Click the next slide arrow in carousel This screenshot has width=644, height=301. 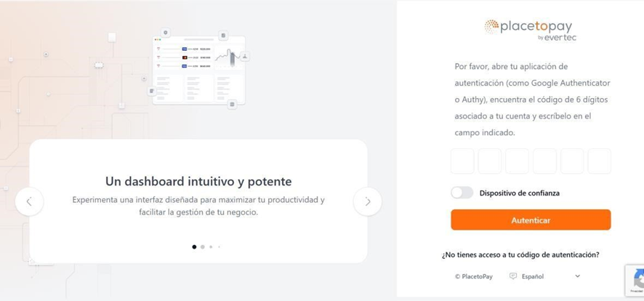pos(368,201)
